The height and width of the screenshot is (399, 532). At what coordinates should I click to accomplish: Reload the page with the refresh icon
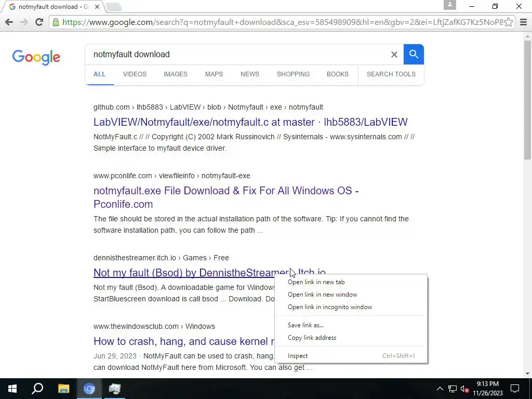pos(39,22)
